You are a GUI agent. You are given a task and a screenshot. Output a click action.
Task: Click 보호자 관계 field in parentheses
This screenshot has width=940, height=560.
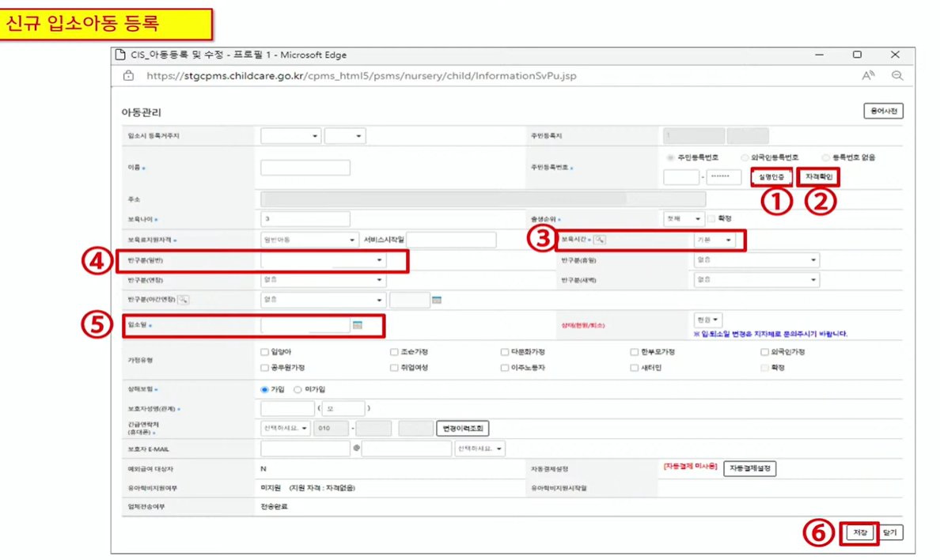point(343,408)
